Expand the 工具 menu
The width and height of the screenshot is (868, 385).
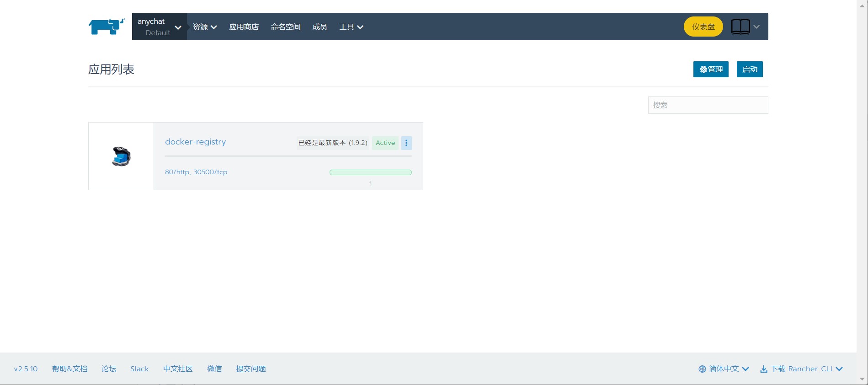(x=351, y=27)
